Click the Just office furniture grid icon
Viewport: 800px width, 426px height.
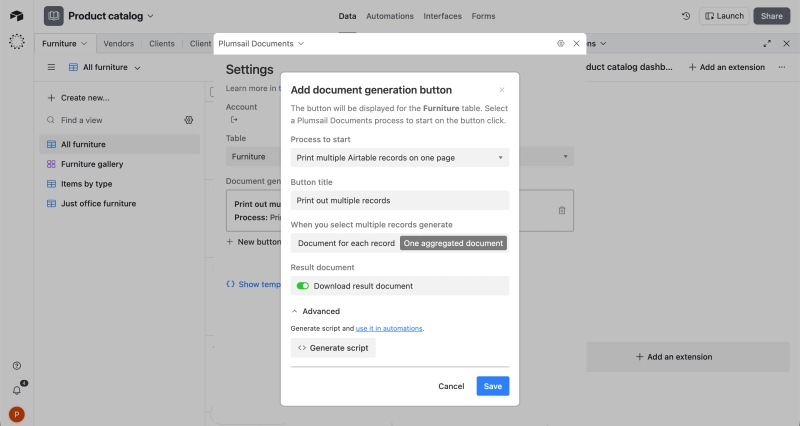[x=51, y=203]
